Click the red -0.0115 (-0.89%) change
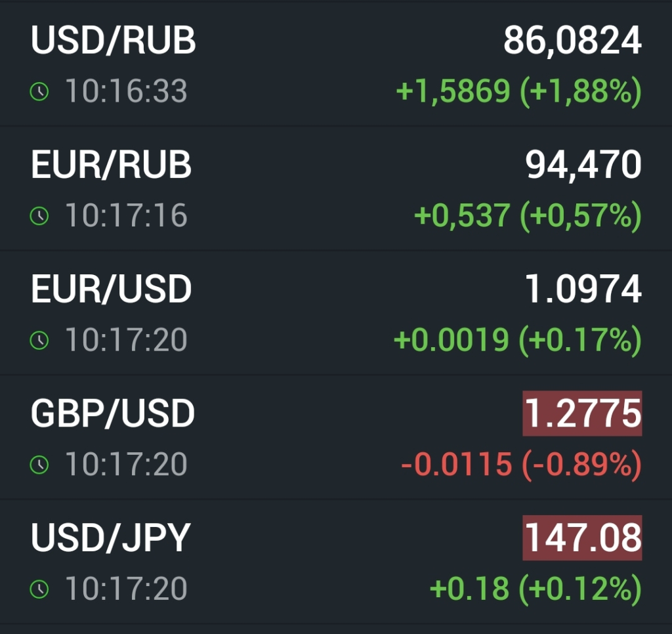Image resolution: width=672 pixels, height=634 pixels. pyautogui.click(x=521, y=464)
